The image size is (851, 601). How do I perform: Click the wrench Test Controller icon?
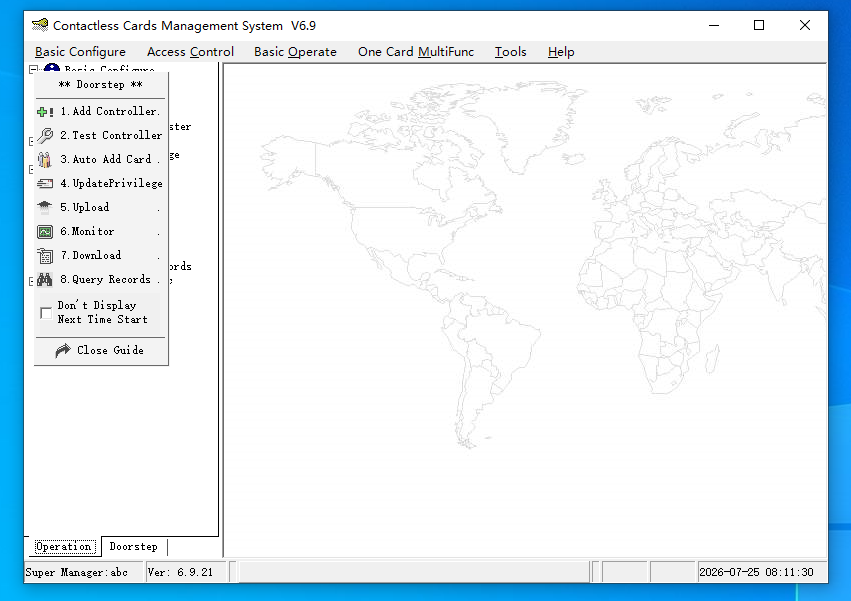[45, 135]
